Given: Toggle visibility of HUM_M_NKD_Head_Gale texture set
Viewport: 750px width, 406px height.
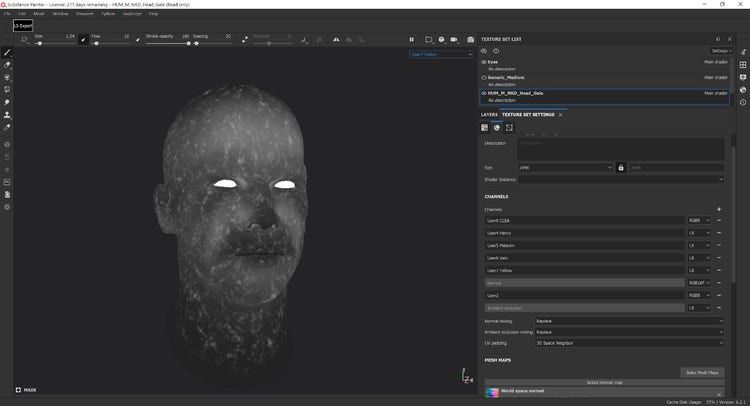Looking at the screenshot, I should coord(484,93).
